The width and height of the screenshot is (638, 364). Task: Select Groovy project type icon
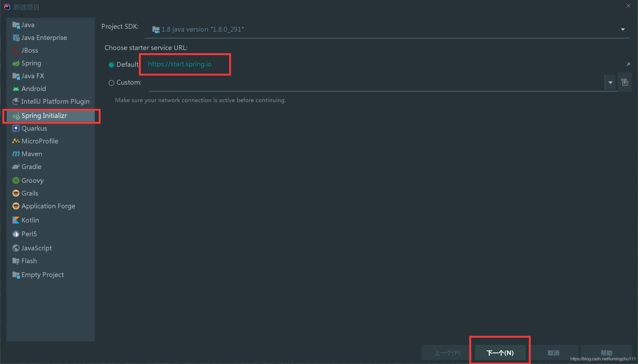coord(16,180)
